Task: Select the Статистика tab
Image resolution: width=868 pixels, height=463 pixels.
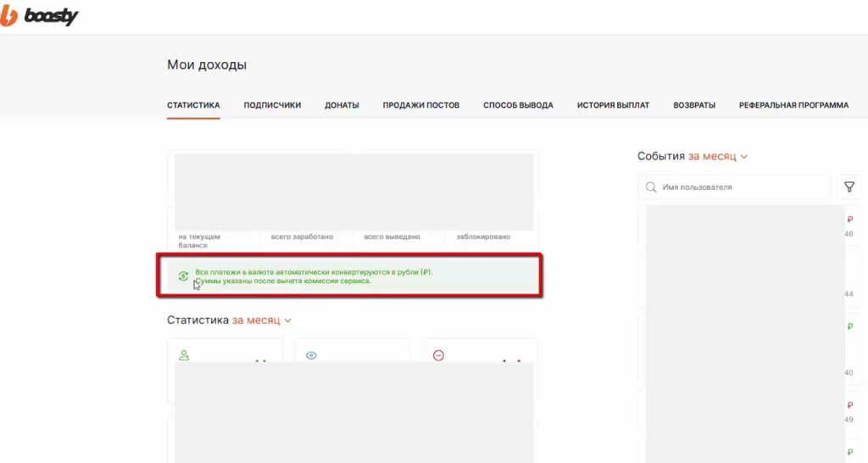Action: click(x=193, y=105)
